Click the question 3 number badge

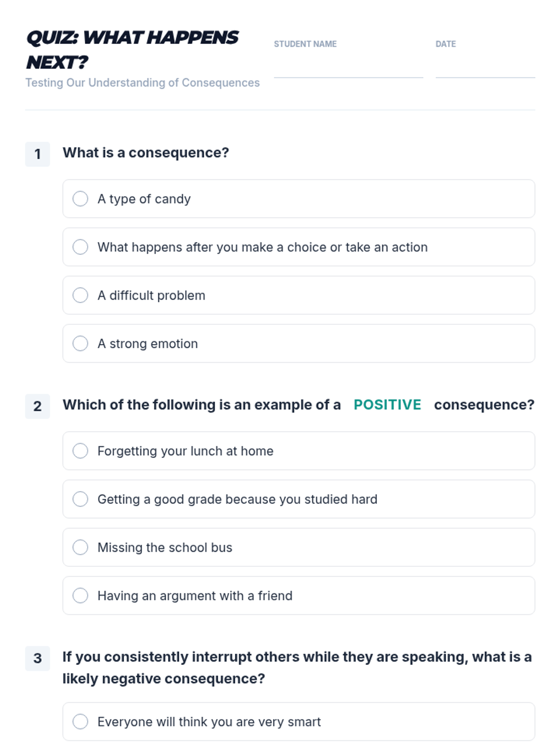pyautogui.click(x=37, y=658)
